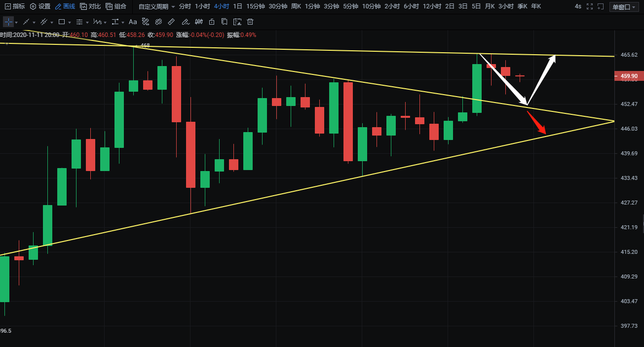Toggle the 画线 drawing toolbar

pyautogui.click(x=65, y=6)
